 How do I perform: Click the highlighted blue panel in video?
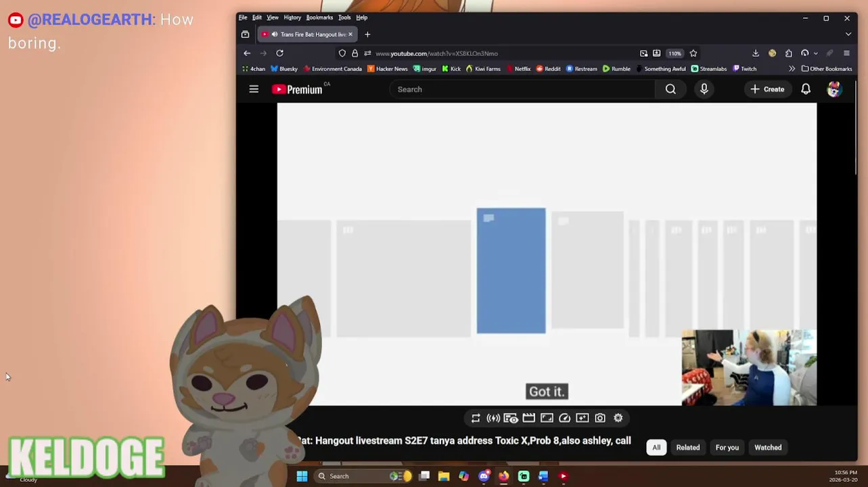coord(511,271)
